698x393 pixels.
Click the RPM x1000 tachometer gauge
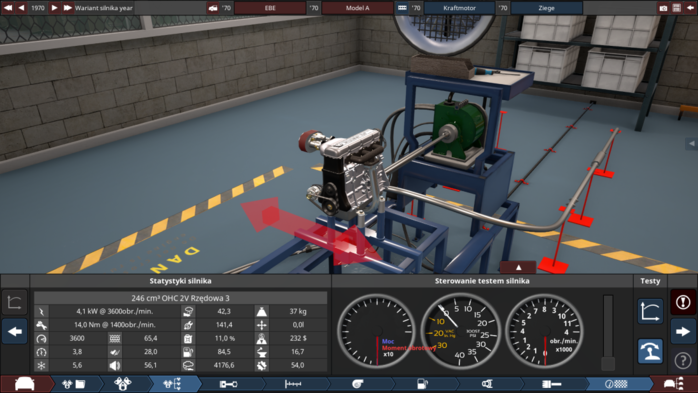(x=544, y=331)
